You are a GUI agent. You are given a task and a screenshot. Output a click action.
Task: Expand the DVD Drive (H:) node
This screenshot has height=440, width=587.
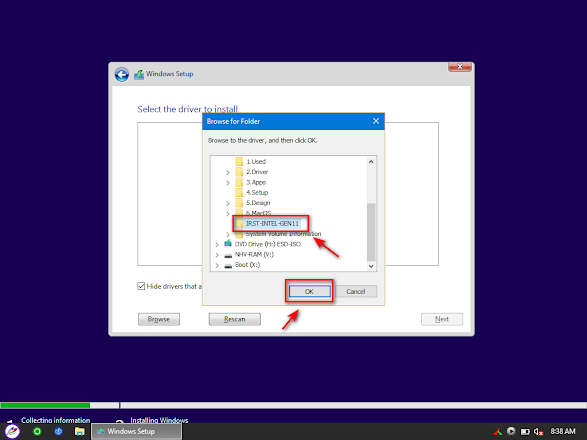[217, 245]
